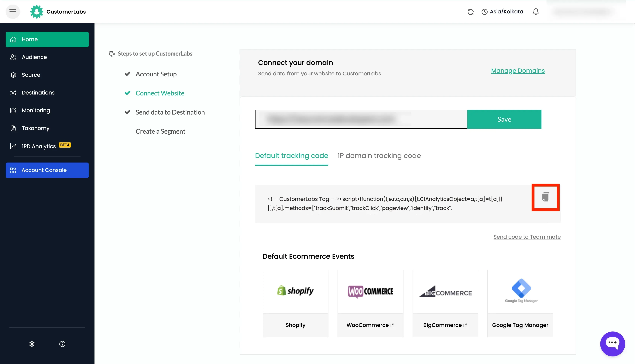The height and width of the screenshot is (364, 635).
Task: Open Taxonomy in the sidebar
Action: [47, 128]
